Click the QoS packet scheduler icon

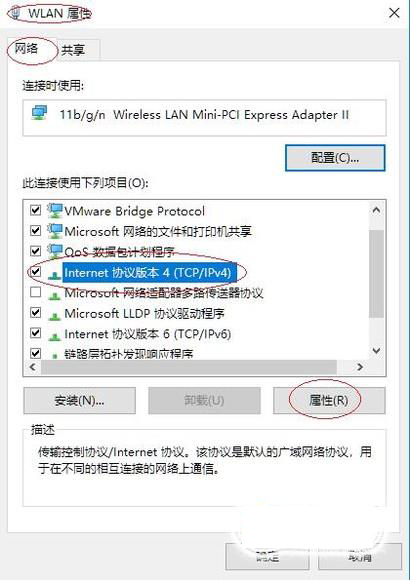[x=55, y=252]
